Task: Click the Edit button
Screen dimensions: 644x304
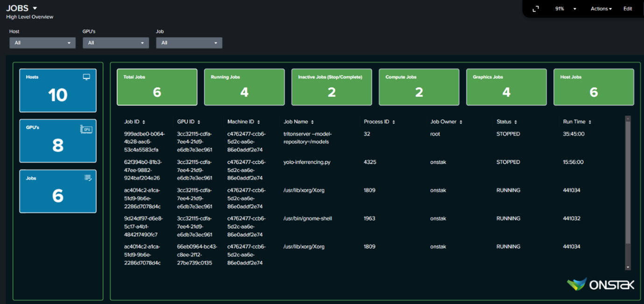Action: pos(628,9)
